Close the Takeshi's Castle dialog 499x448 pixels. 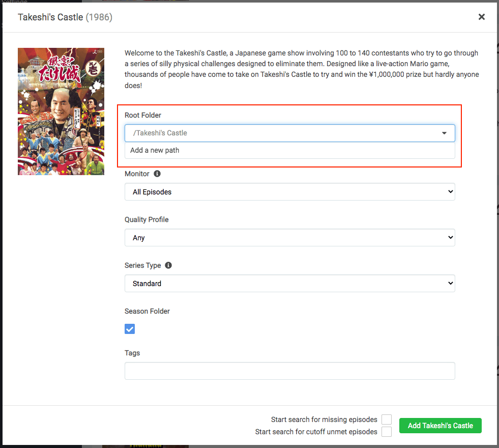tap(481, 16)
